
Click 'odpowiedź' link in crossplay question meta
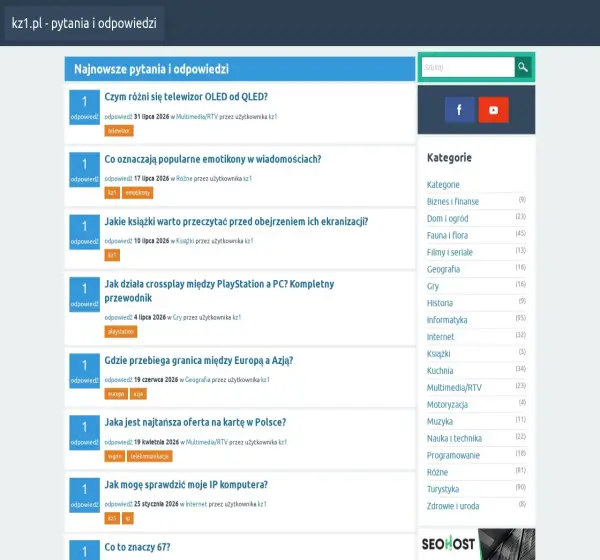tap(118, 317)
